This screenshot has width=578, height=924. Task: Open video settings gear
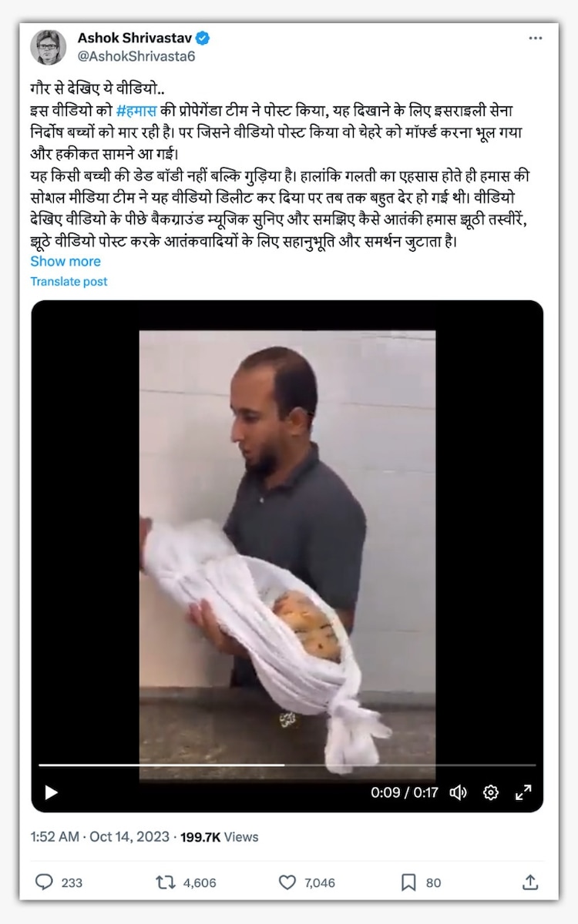tap(491, 792)
